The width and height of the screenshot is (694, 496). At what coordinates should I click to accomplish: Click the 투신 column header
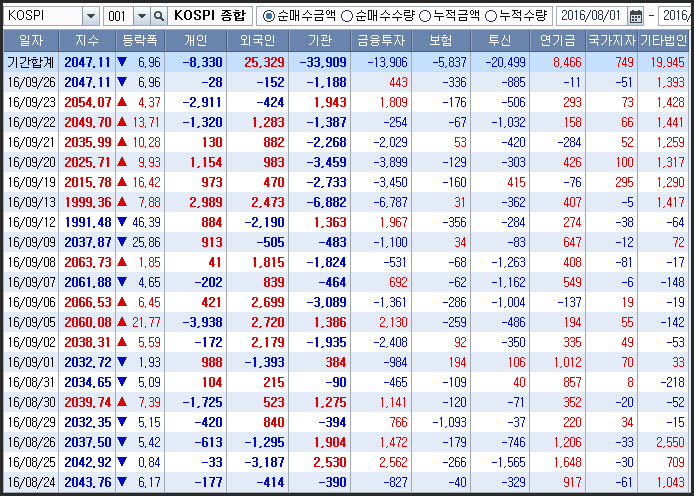click(x=500, y=41)
